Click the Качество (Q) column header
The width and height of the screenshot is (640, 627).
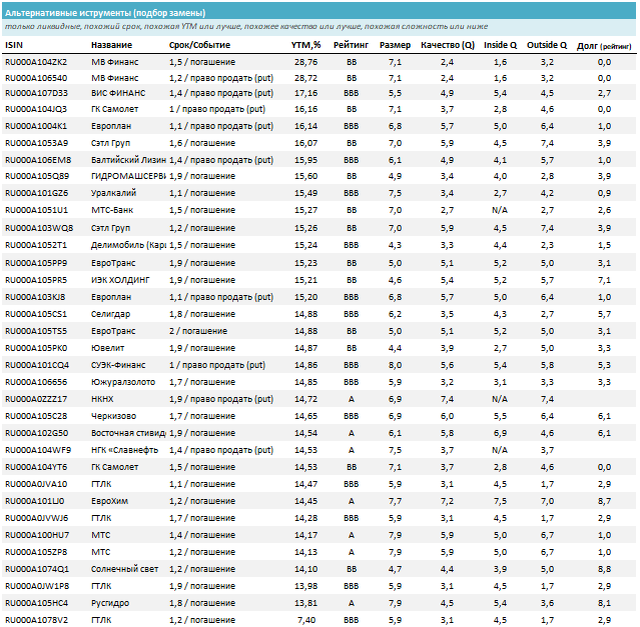[x=447, y=45]
